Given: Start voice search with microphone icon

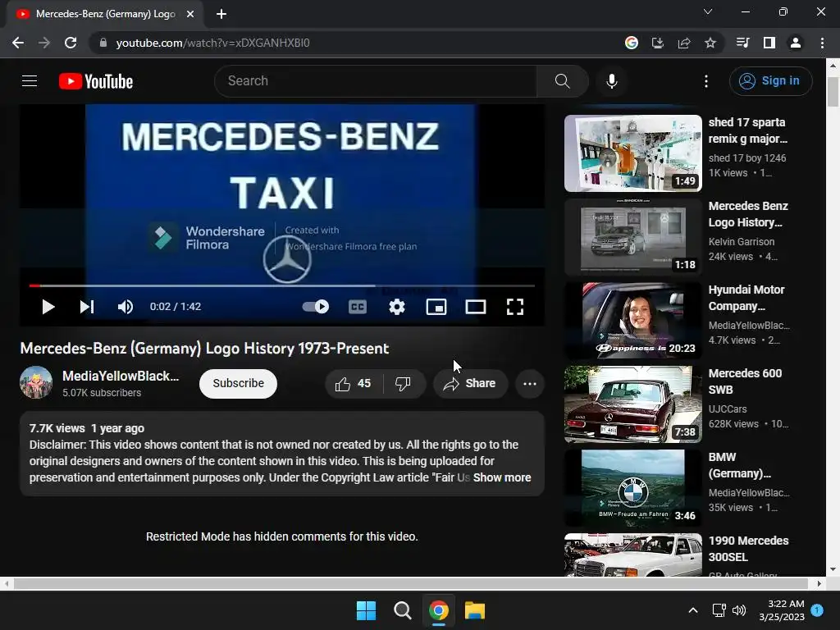Looking at the screenshot, I should tap(612, 81).
